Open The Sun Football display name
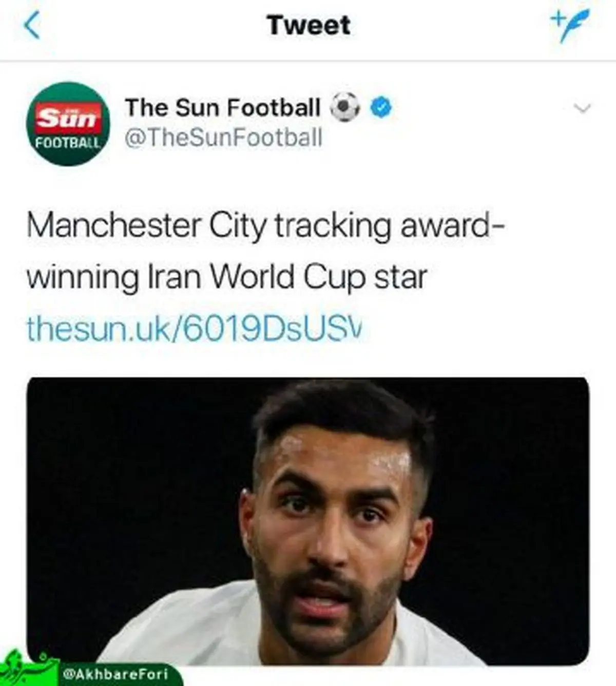 click(222, 108)
